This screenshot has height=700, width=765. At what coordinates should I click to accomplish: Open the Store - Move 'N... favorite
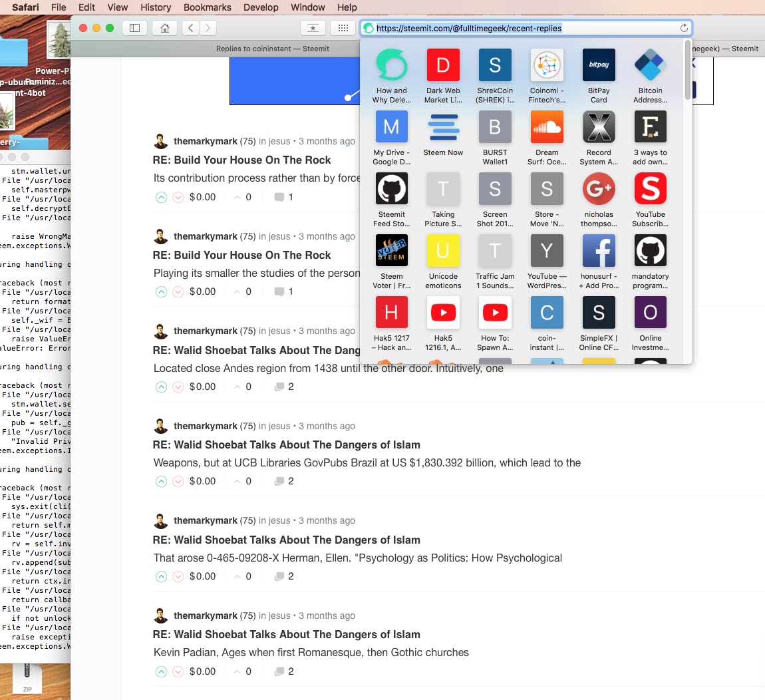[547, 200]
